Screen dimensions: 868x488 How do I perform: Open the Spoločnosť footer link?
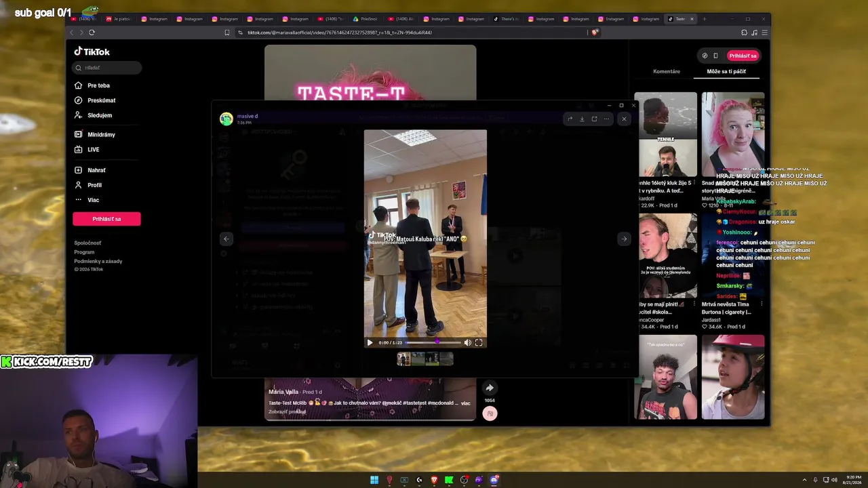(87, 243)
